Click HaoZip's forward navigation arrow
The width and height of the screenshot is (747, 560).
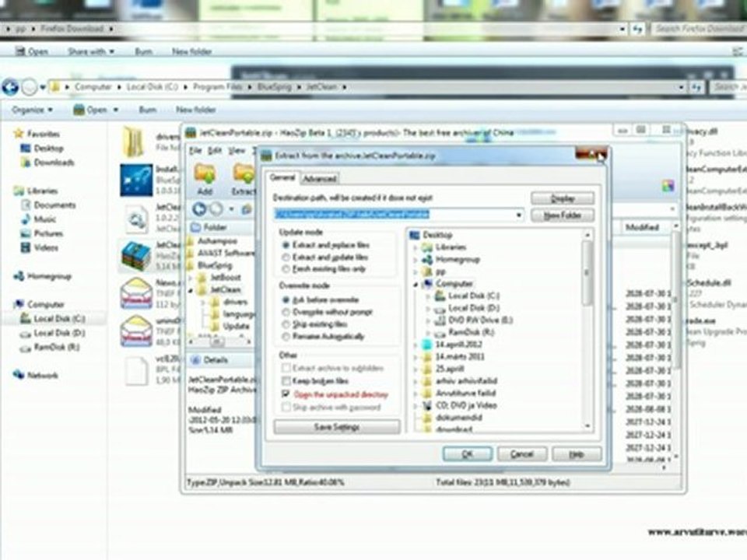tap(217, 208)
